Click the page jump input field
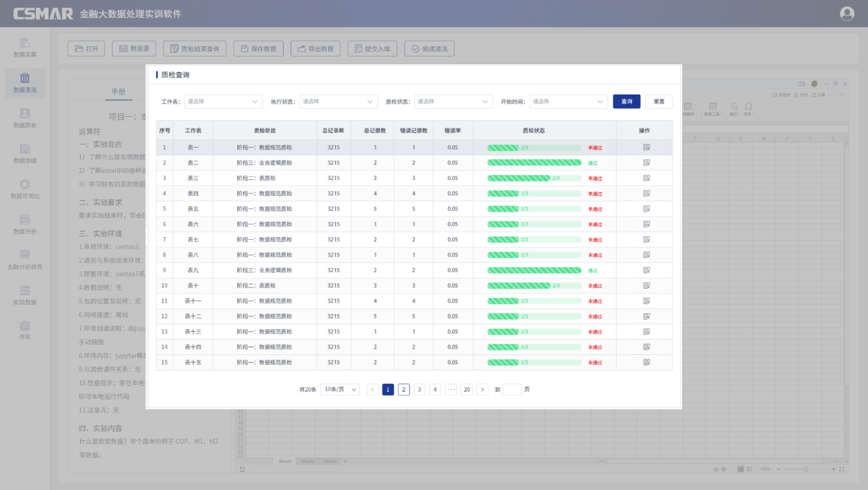The image size is (868, 490). [512, 390]
